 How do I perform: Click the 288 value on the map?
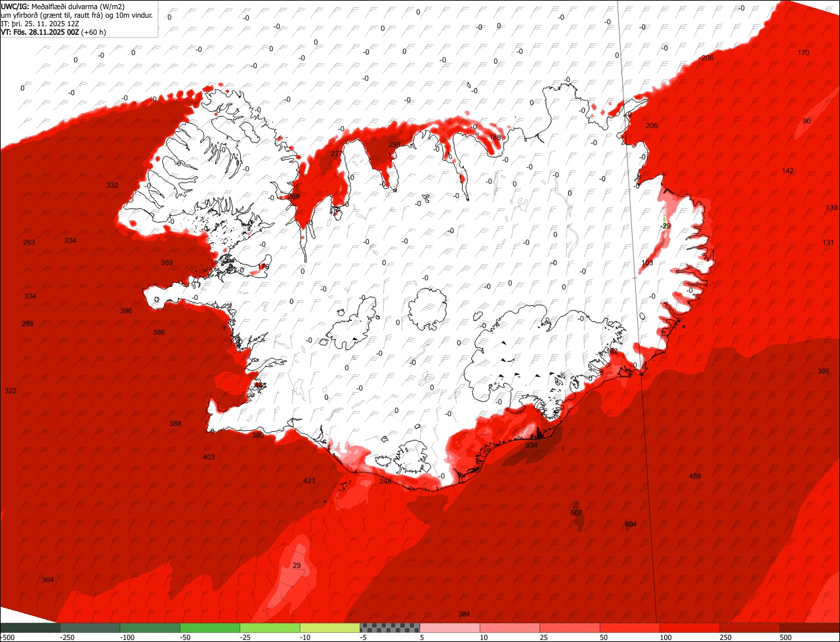coord(28,324)
